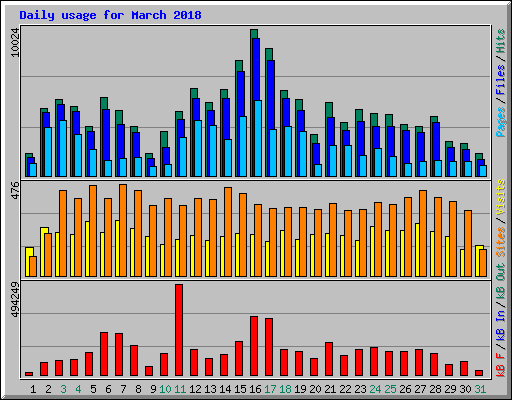Select the dark blue Files bar for day 28
Screen dimensions: 512x400
pos(436,142)
